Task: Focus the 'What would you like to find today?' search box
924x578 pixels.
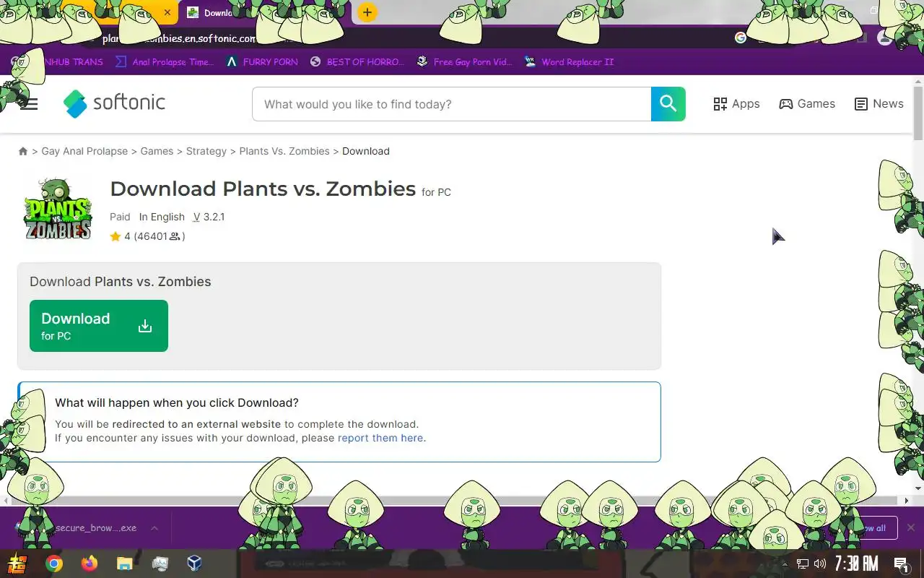Action: pyautogui.click(x=451, y=104)
